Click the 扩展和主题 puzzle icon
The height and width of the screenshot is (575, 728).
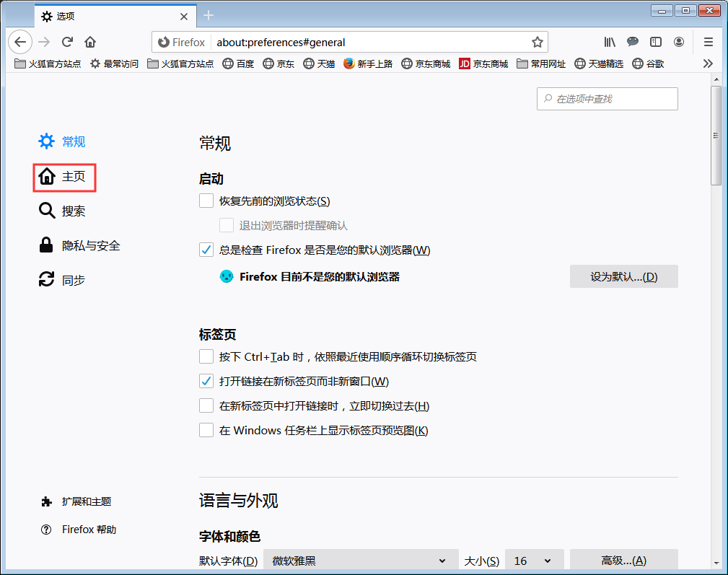click(46, 501)
